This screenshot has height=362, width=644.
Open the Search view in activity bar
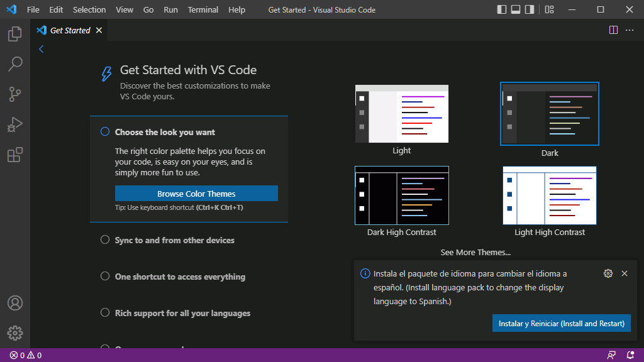click(x=15, y=64)
